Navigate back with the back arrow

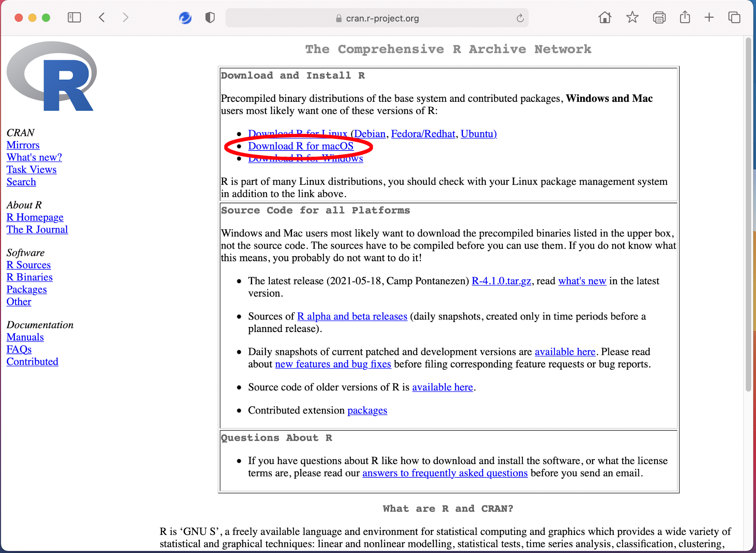tap(102, 17)
